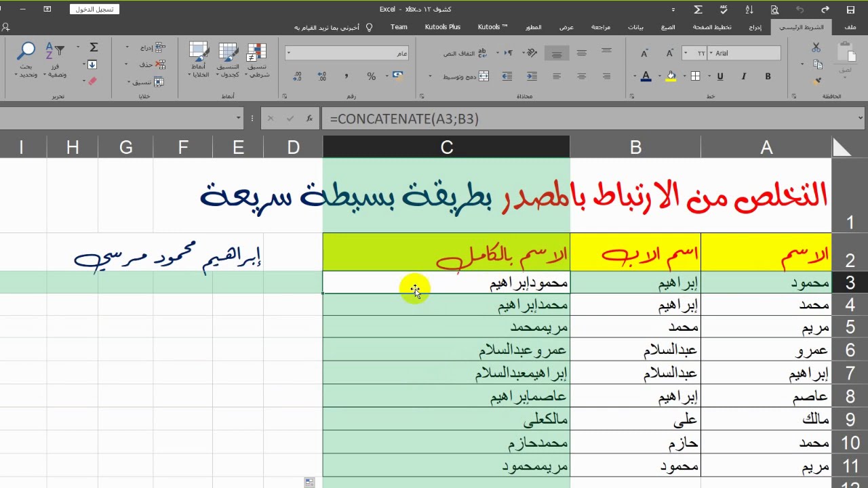The width and height of the screenshot is (868, 488).
Task: Click the Cut scissors icon
Action: pyautogui.click(x=816, y=47)
